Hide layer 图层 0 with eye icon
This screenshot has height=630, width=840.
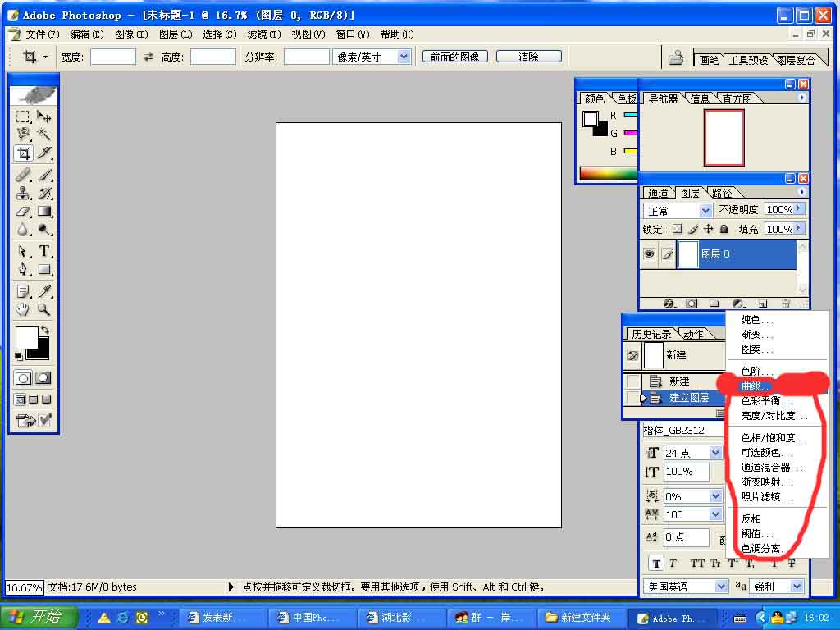(x=650, y=254)
